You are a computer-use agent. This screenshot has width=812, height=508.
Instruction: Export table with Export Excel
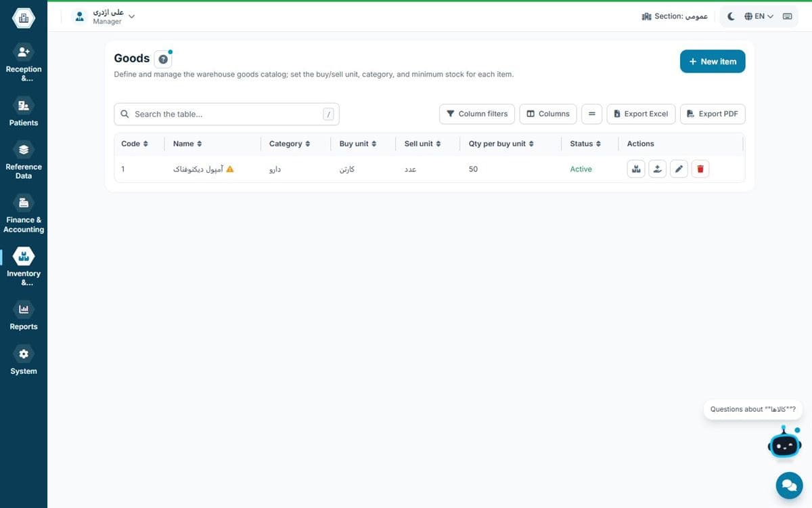[641, 114]
